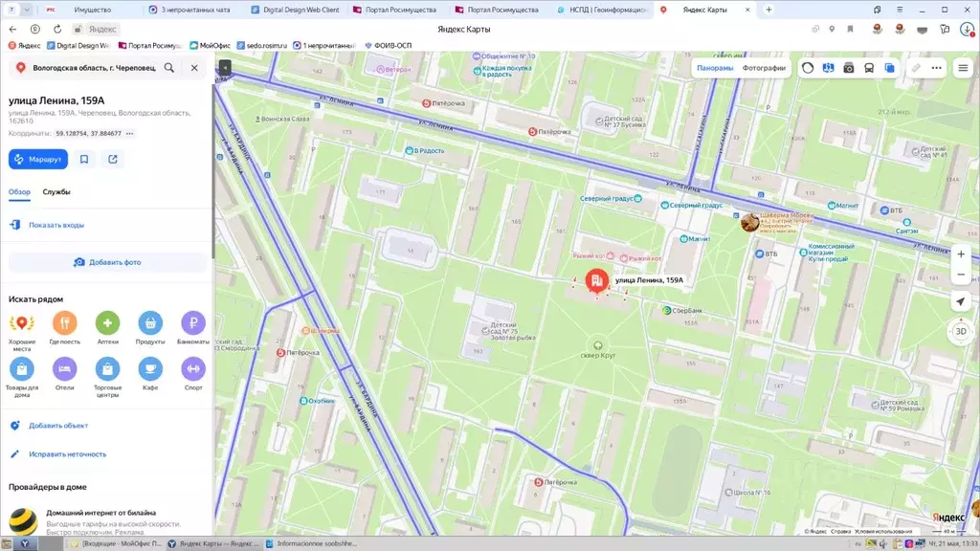The height and width of the screenshot is (551, 980).
Task: Open the browser tab list dropdown arrow
Action: (27, 10)
